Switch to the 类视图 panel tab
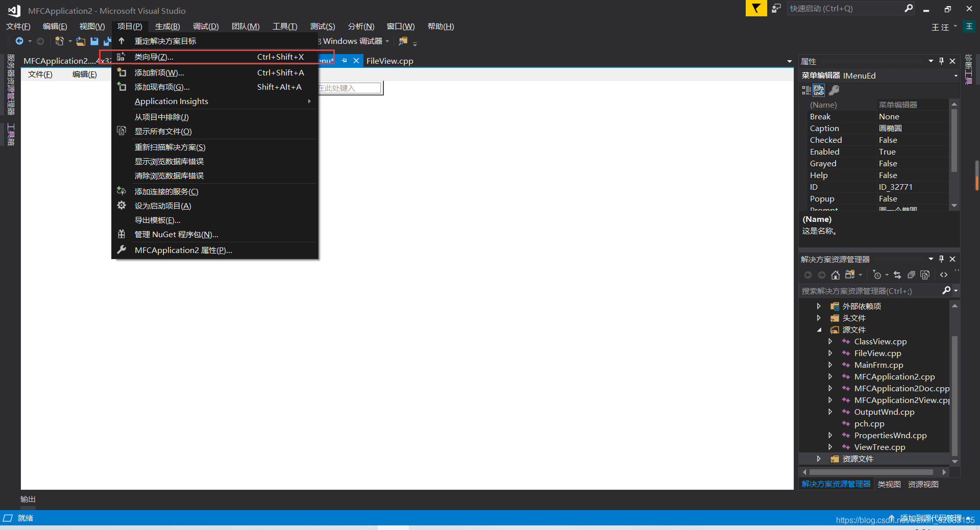The width and height of the screenshot is (980, 530). pyautogui.click(x=889, y=484)
